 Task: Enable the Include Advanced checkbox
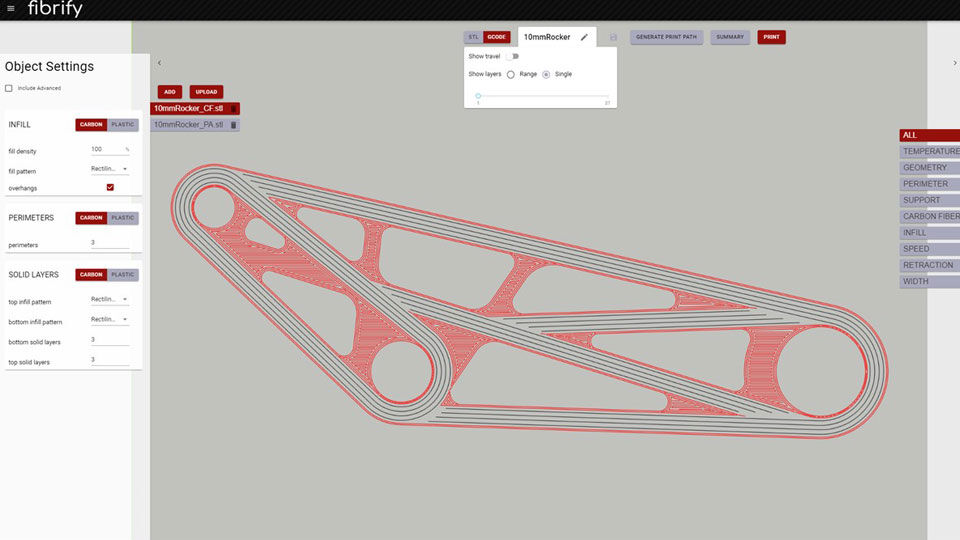click(9, 88)
